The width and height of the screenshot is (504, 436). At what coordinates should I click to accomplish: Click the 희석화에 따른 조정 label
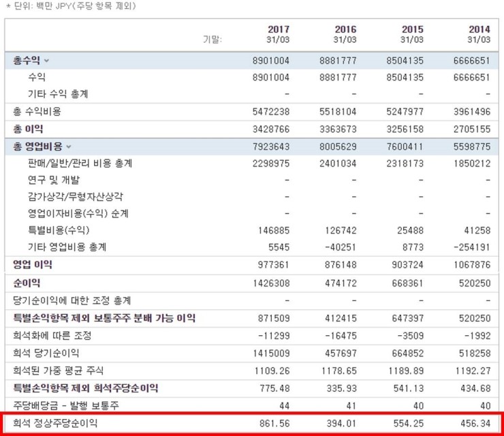tap(52, 336)
